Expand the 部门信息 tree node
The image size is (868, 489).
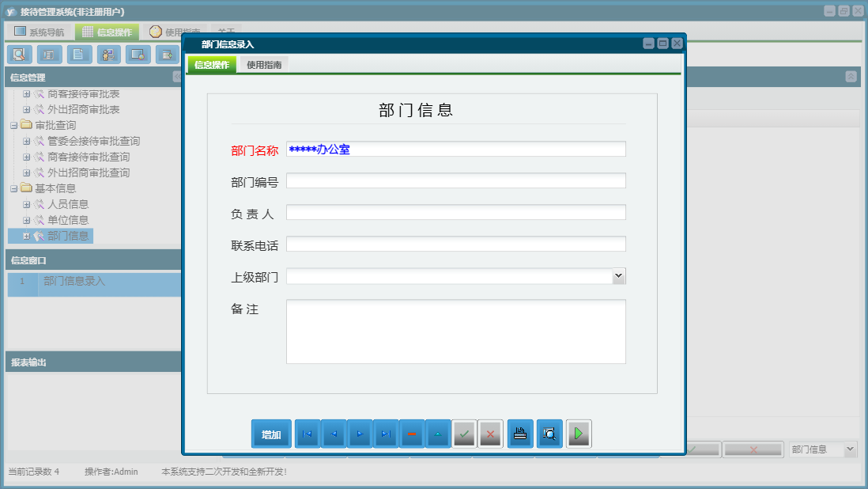[26, 236]
